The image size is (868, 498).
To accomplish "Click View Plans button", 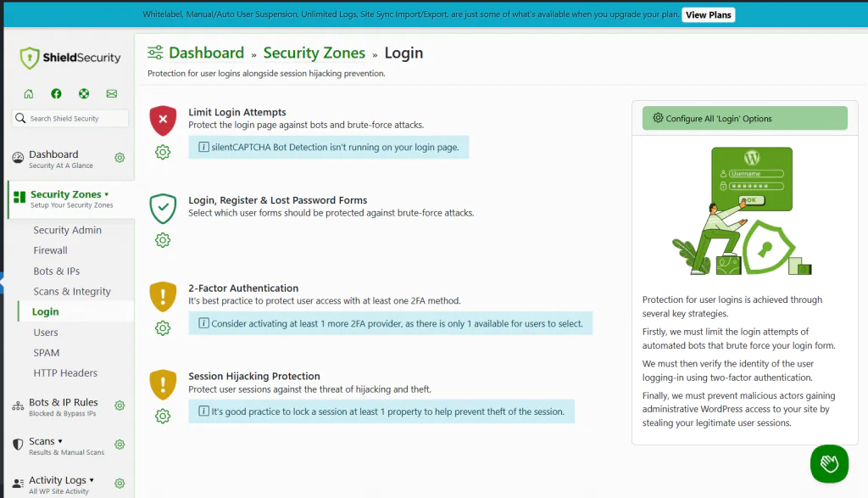I will click(709, 15).
